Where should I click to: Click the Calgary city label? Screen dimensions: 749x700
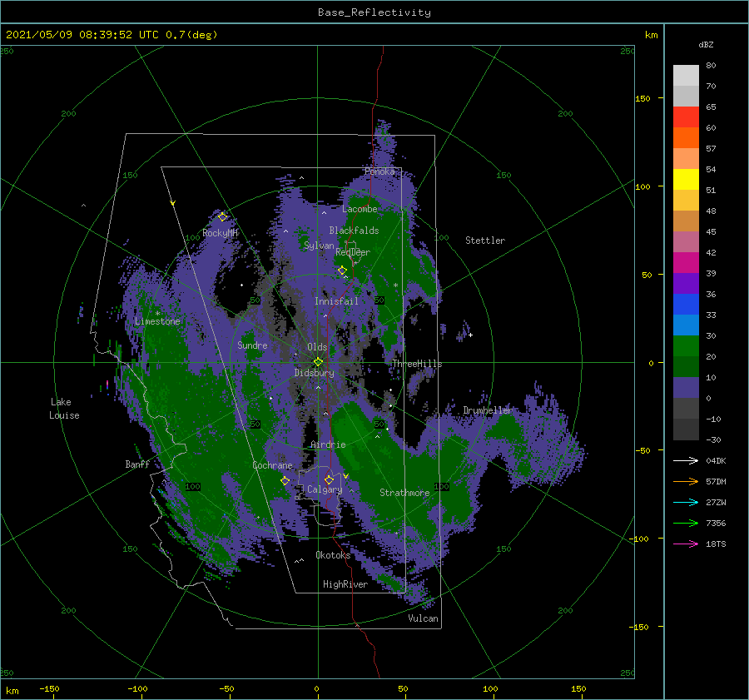[325, 489]
